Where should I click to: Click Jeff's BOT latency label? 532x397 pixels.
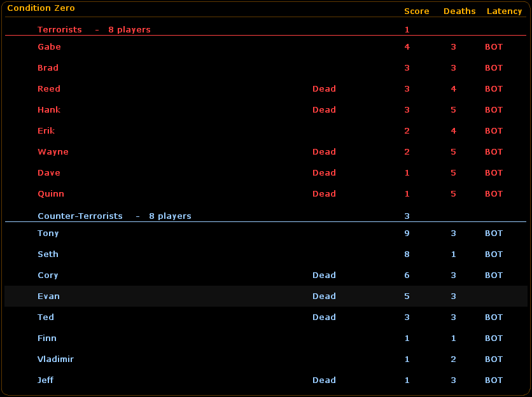[493, 380]
